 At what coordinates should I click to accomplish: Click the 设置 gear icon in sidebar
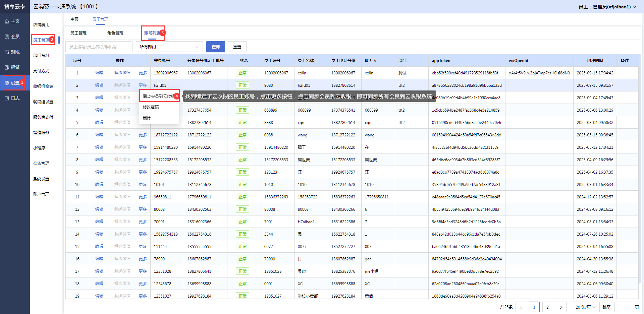[x=7, y=83]
